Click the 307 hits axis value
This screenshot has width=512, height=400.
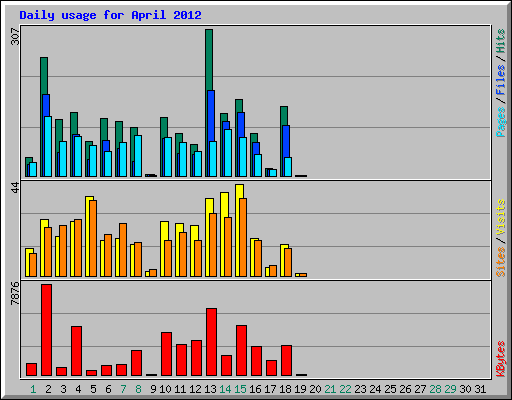coord(15,36)
